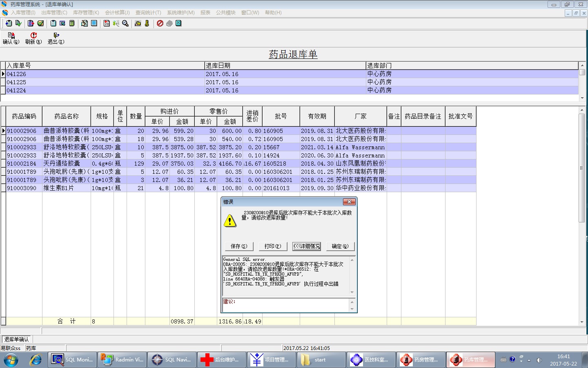Click the blue grid table toolbar icon

(x=94, y=23)
